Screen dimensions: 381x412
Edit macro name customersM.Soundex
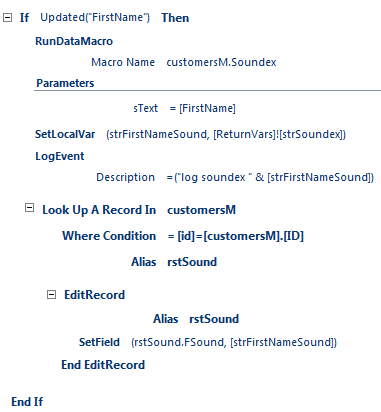[x=221, y=62]
